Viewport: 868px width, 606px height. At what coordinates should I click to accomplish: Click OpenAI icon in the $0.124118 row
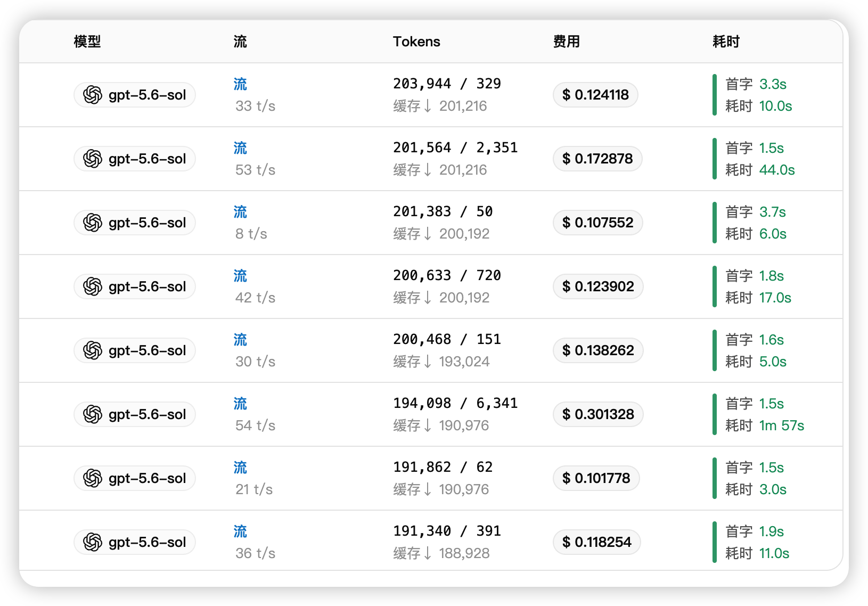point(93,95)
